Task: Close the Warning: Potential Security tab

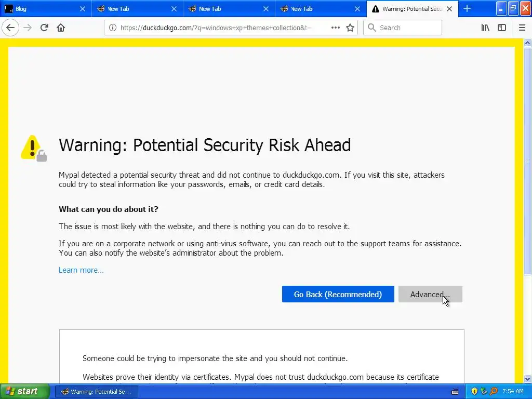Action: pos(449,9)
